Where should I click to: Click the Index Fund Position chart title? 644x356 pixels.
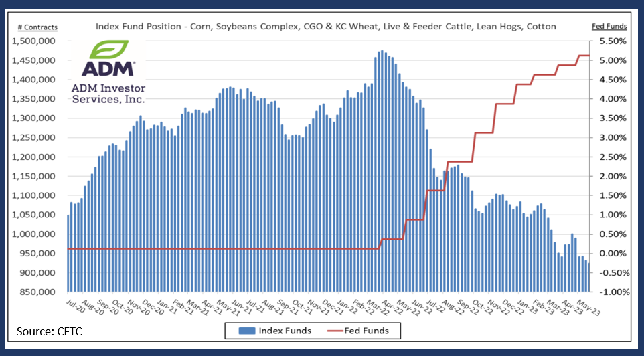coord(326,27)
